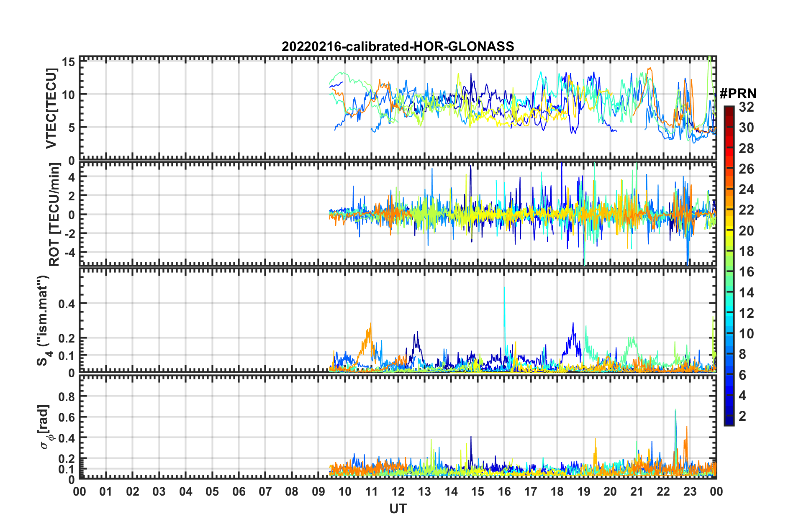Click the ROT axis tick label 4
This screenshot has width=796, height=532.
pos(72,177)
